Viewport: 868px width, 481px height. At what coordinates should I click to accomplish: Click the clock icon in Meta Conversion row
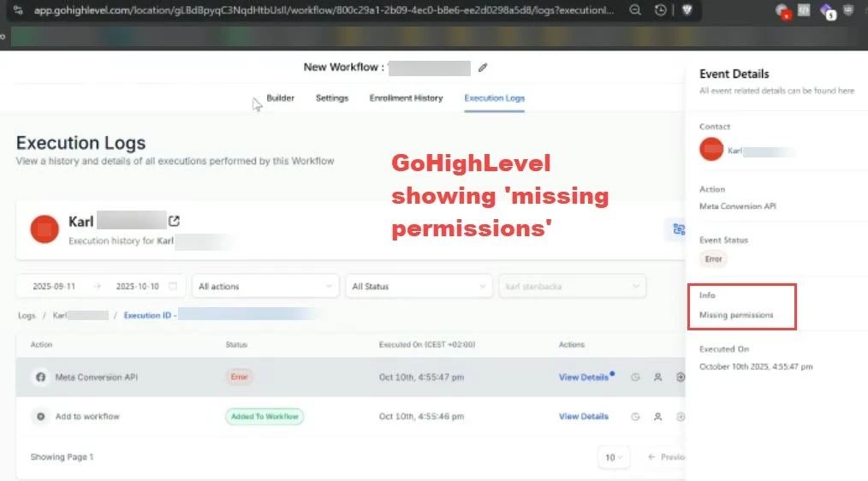(635, 377)
